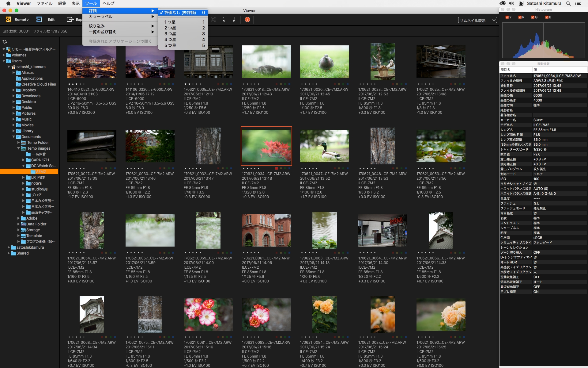Open the Remote app icon

click(x=9, y=19)
